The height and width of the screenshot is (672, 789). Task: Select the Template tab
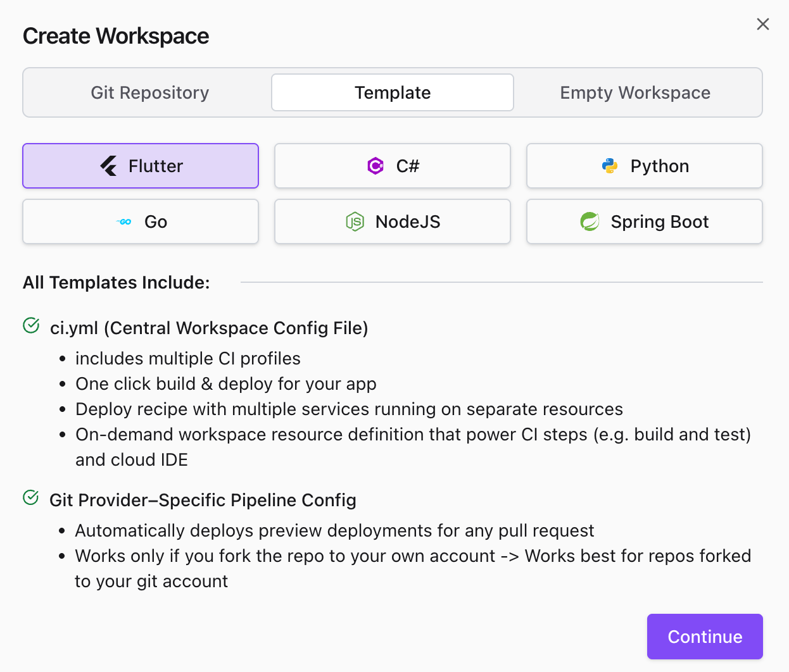[x=393, y=92]
